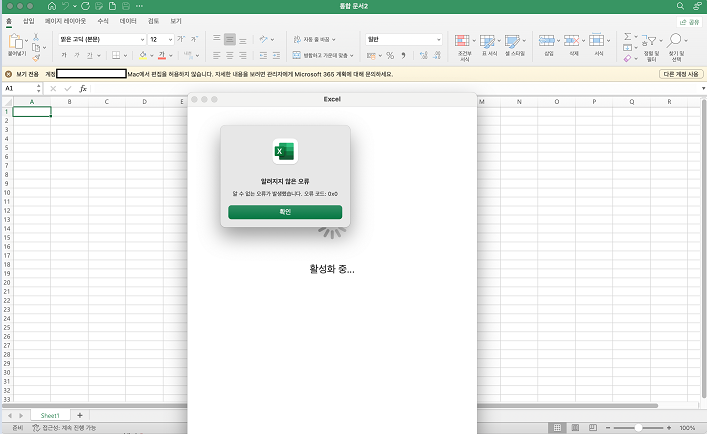Click the Merge and Center icon

[297, 55]
